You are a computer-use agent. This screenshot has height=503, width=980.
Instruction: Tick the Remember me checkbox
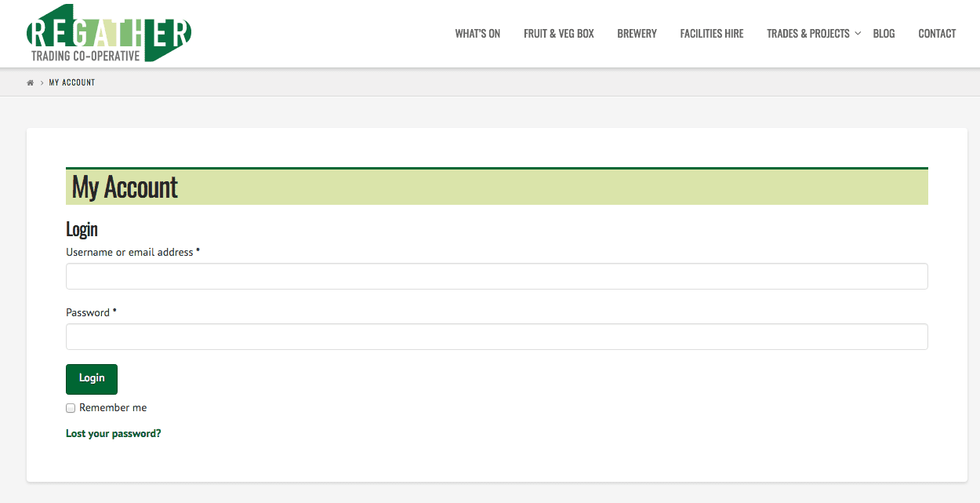click(71, 408)
